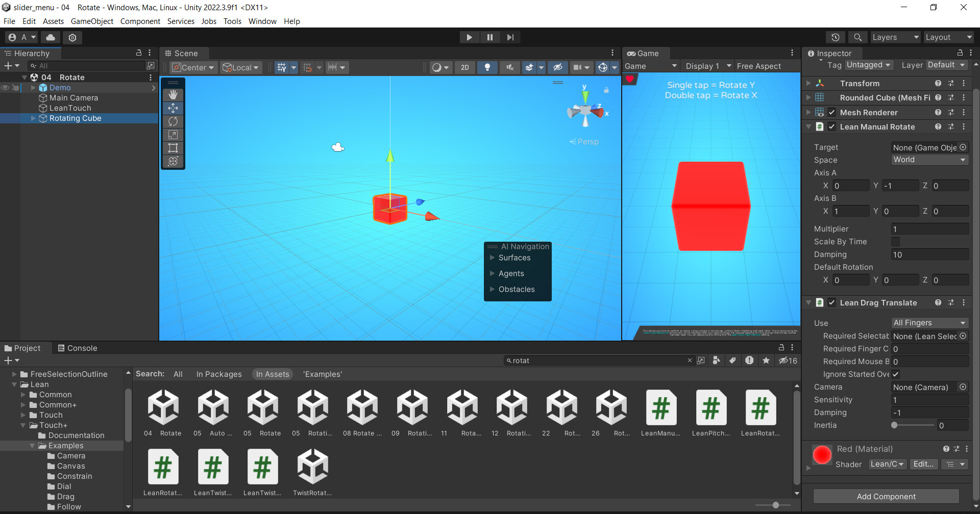This screenshot has width=980, height=514.
Task: Toggle Scene view lighting
Action: 487,67
